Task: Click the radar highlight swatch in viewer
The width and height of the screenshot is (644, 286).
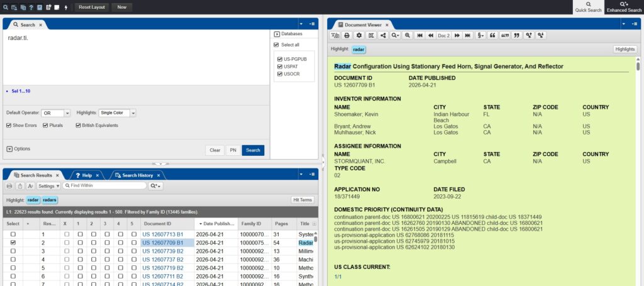Action: (358, 49)
